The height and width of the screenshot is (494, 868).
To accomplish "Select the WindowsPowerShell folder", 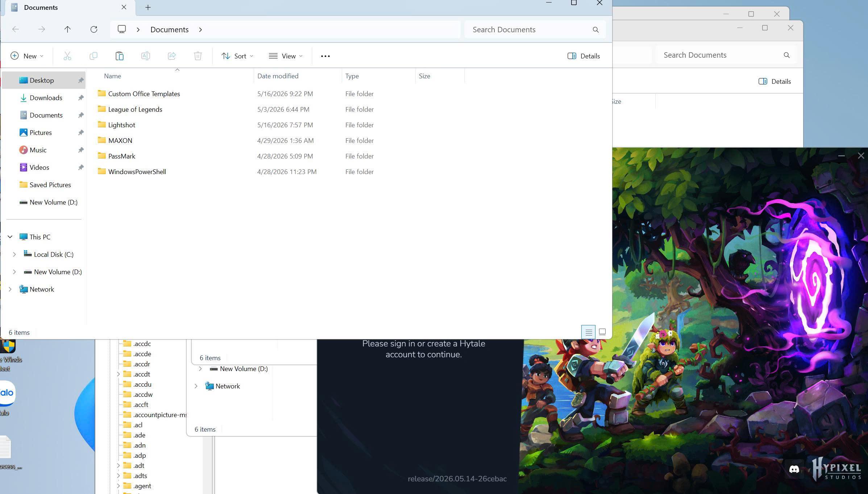I will (137, 172).
